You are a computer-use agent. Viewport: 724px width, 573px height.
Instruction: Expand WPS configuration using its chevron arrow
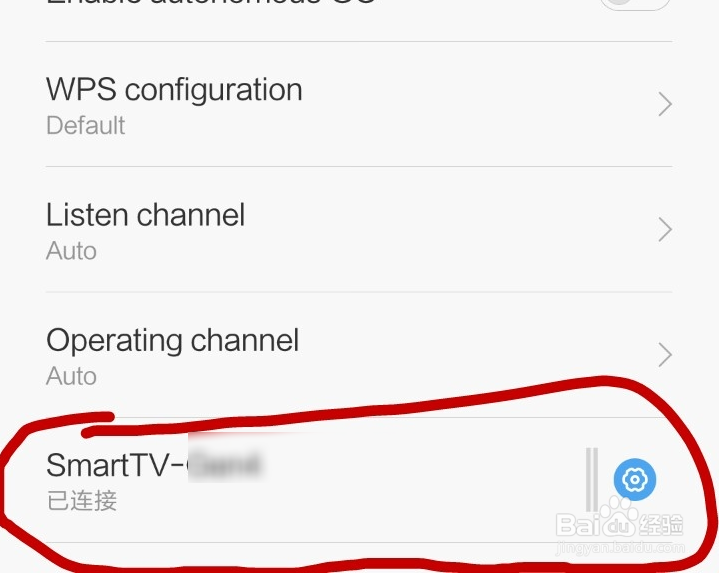[664, 104]
